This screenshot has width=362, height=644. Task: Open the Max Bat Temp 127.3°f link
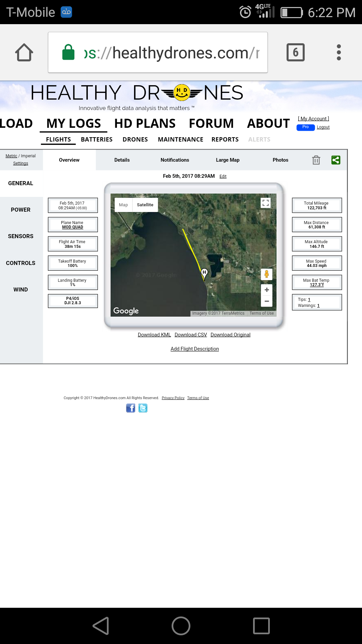(317, 285)
